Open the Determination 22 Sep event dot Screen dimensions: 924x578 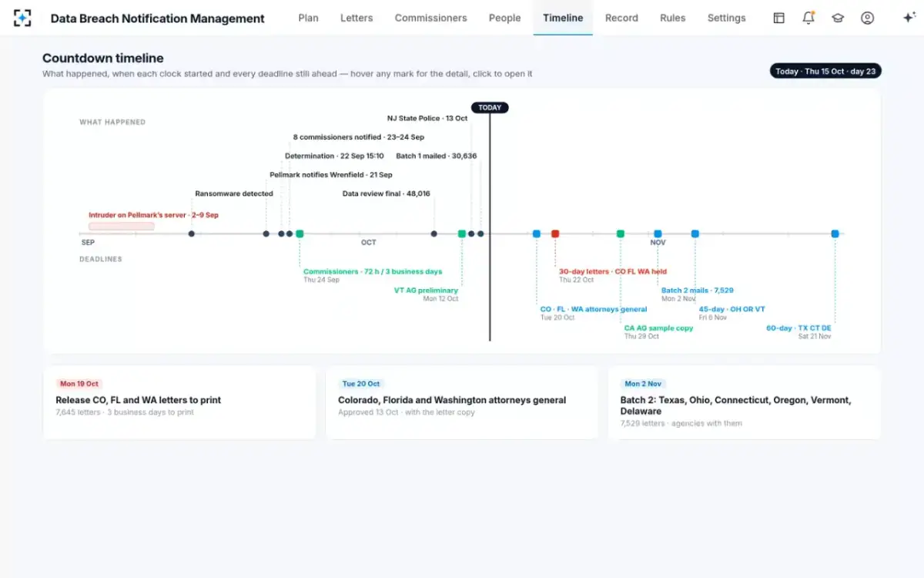point(281,234)
